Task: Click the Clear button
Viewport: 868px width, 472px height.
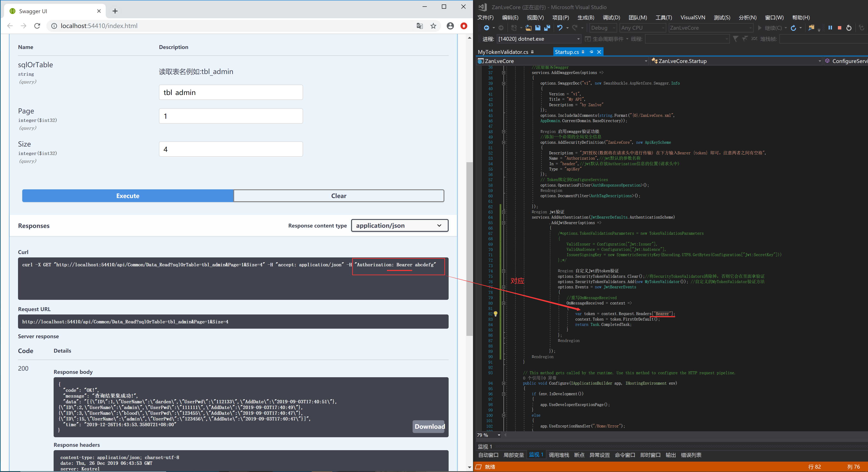Action: 339,196
